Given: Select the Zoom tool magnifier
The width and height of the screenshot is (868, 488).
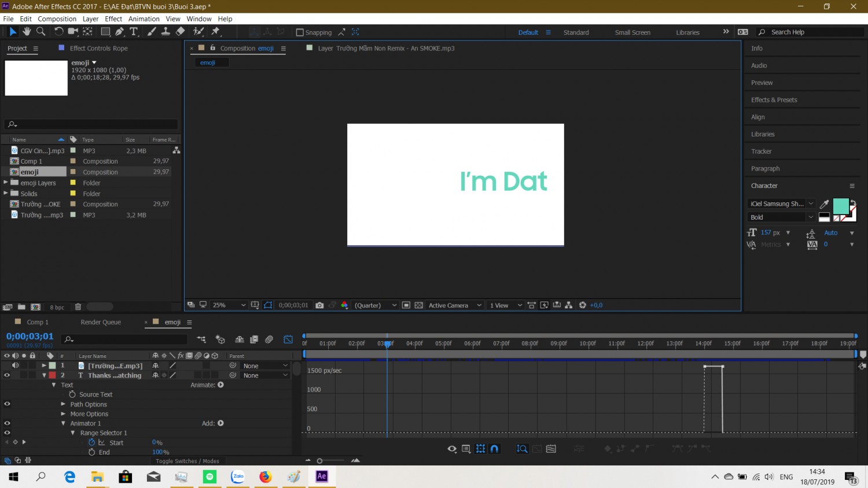Looking at the screenshot, I should point(41,32).
